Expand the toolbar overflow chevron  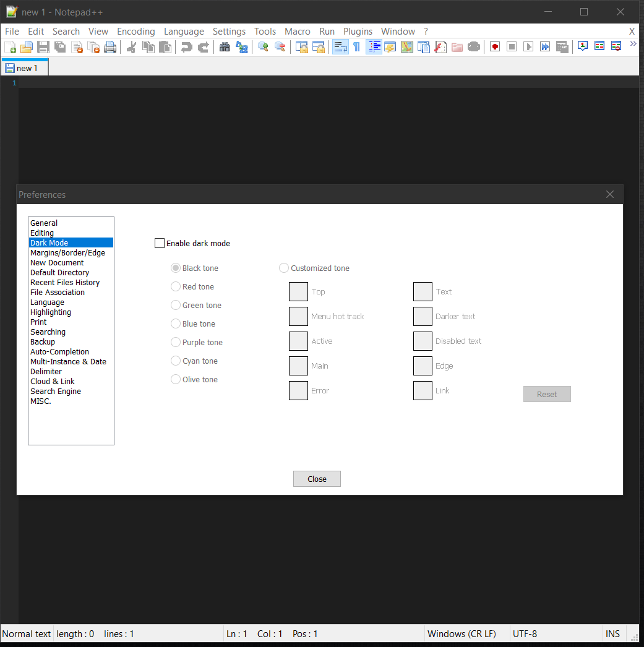(x=633, y=45)
